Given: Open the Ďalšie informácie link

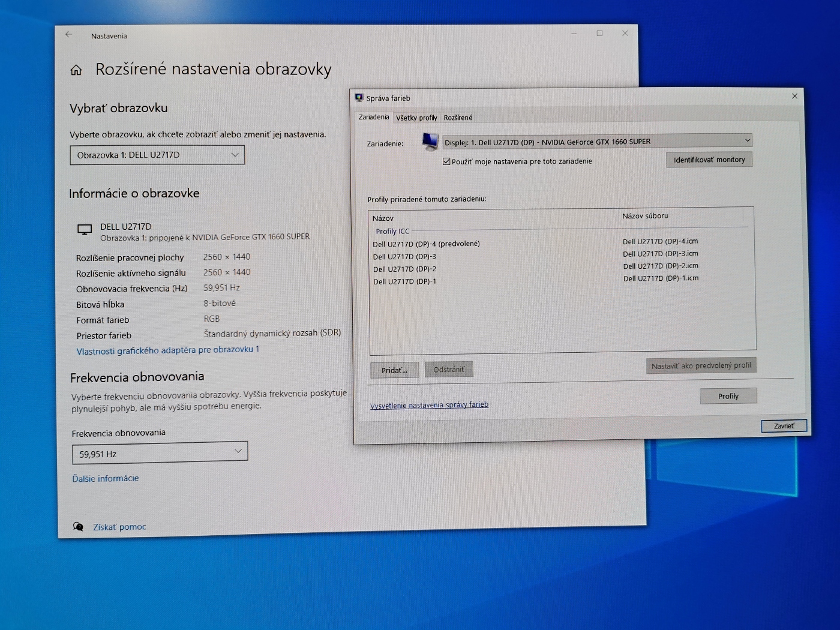Looking at the screenshot, I should tap(106, 478).
